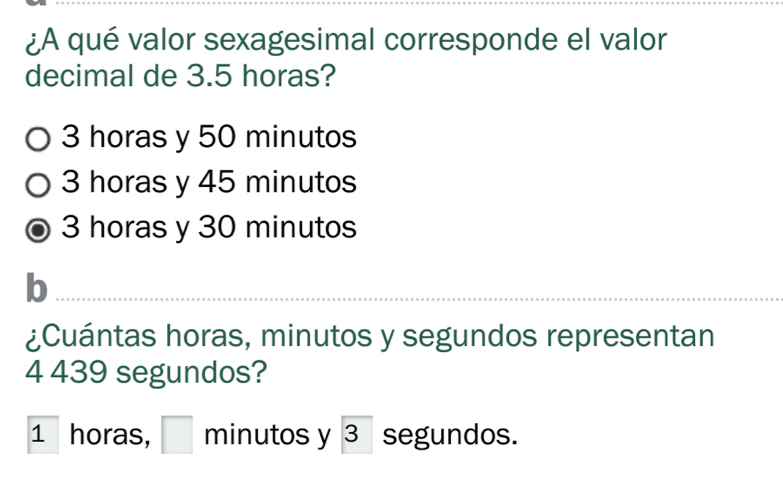Click the "3 horas y 30 minutos" answer label
Screen dimensions: 783x481
click(x=209, y=228)
